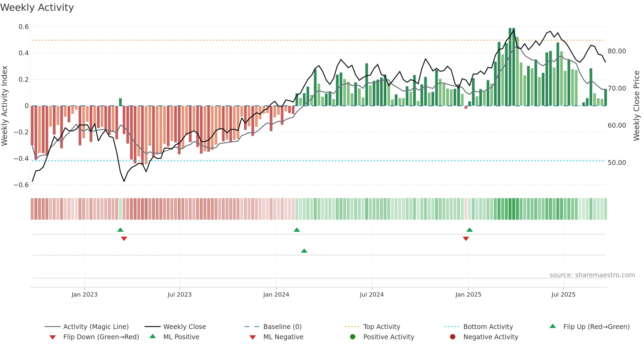This screenshot has width=644, height=362.
Task: Click the source: sharemaestro.com text
Action: [x=592, y=275]
